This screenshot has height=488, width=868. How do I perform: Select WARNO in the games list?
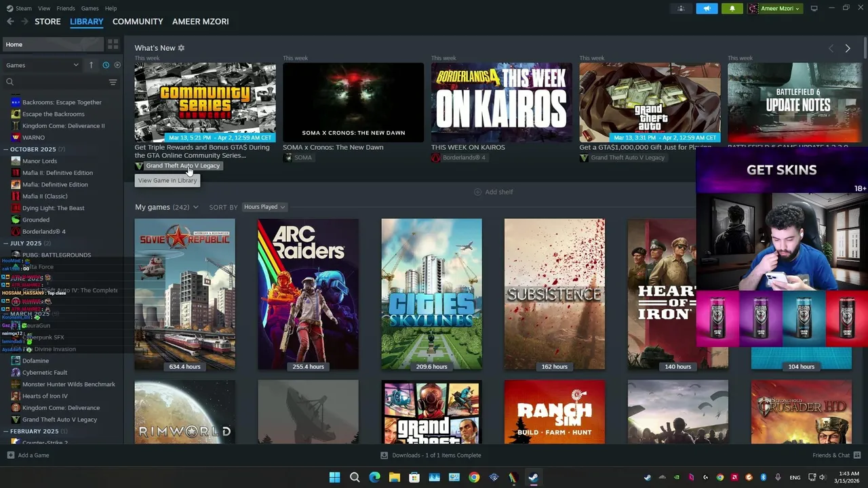coord(33,138)
